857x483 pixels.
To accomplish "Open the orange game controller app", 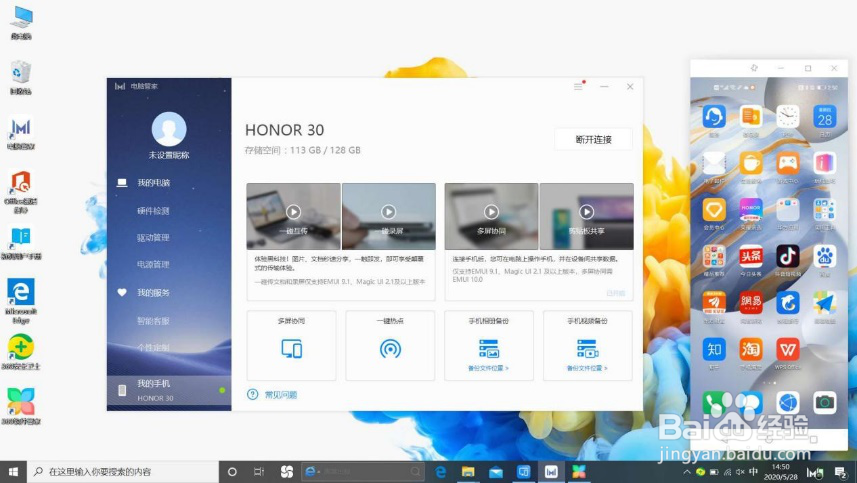I will [x=788, y=163].
